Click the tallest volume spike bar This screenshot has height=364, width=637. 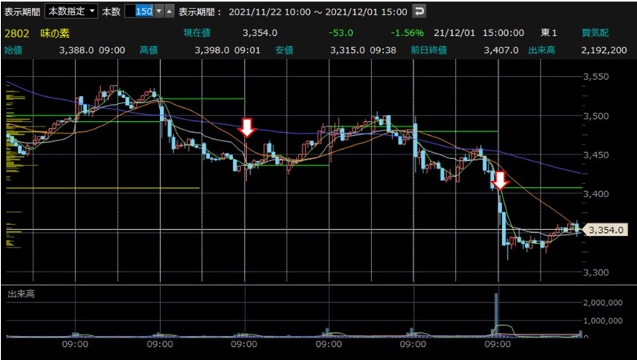496,315
